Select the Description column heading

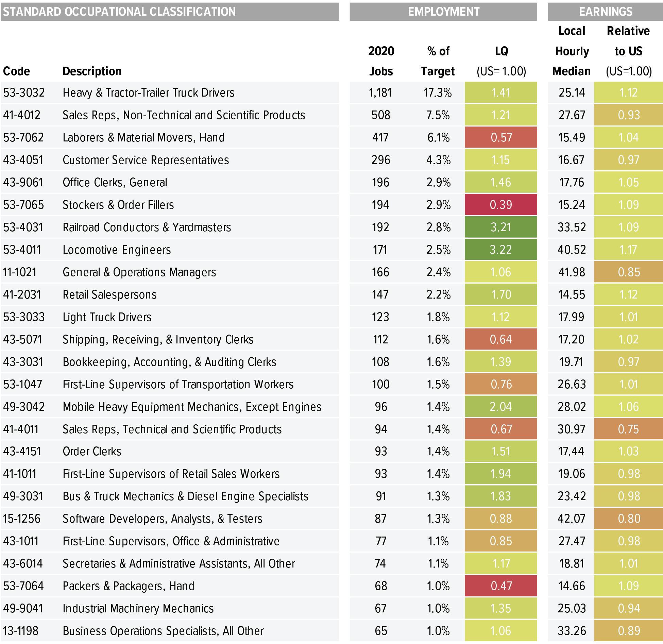tap(92, 71)
